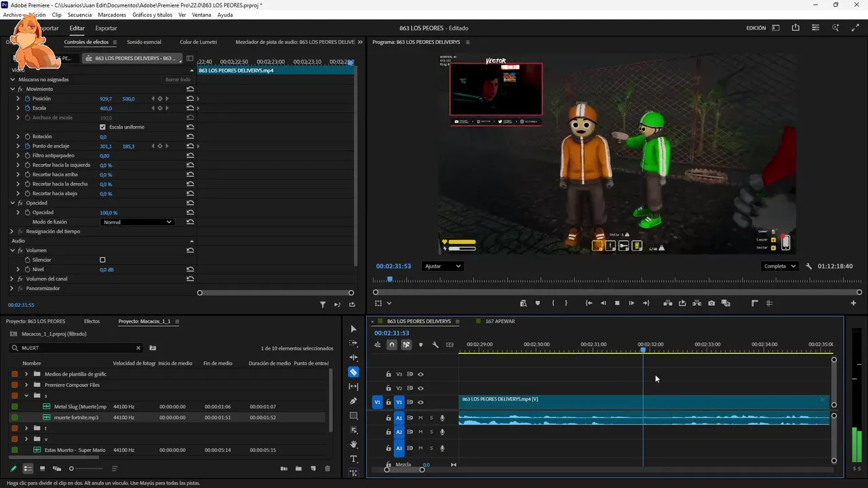Viewport: 868px width, 488px height.
Task: Select the Track Select Forward tool
Action: (x=353, y=343)
